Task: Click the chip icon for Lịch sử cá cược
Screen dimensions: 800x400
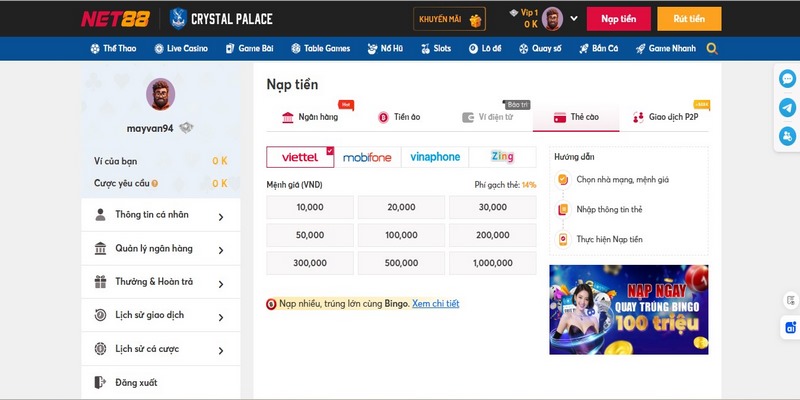Action: point(101,349)
